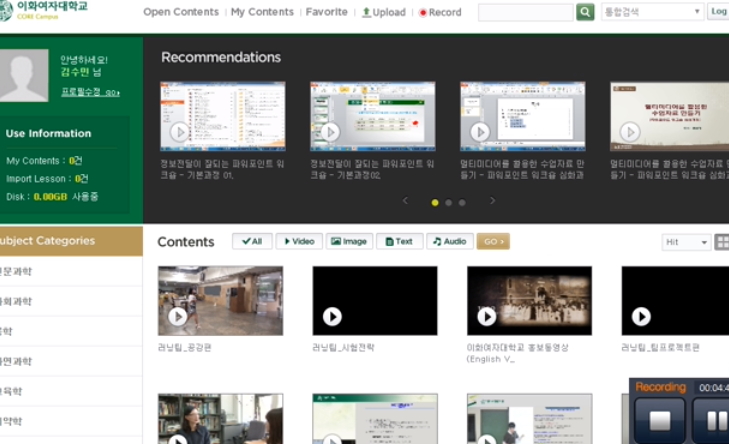Click the Upload link in top menu

coord(383,12)
